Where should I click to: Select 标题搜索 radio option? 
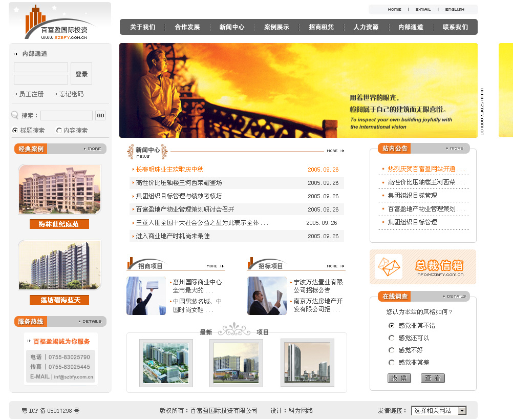click(x=15, y=130)
